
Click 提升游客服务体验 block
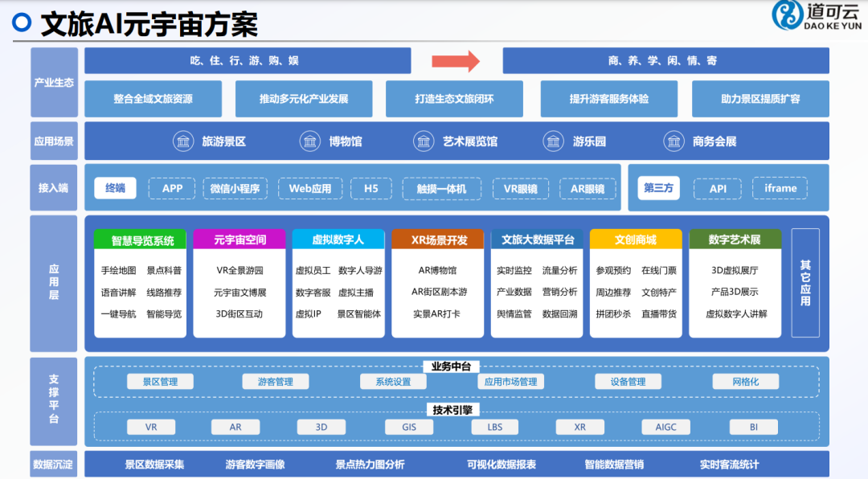pyautogui.click(x=609, y=99)
